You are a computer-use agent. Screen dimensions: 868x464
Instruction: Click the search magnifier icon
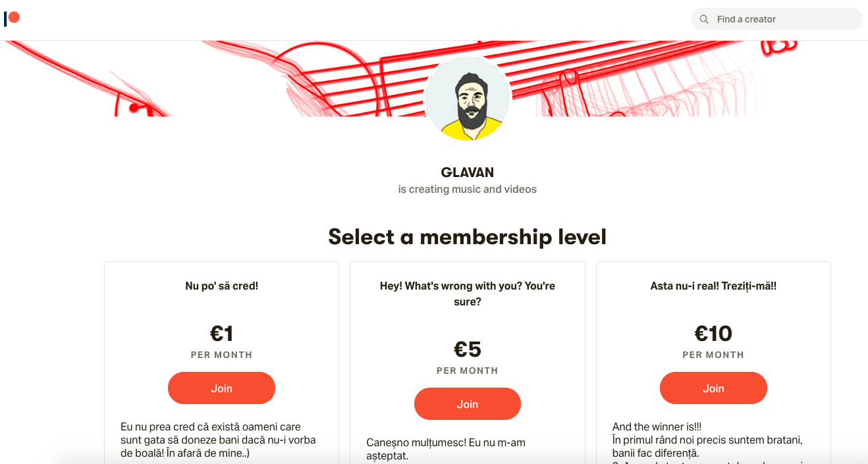click(704, 19)
